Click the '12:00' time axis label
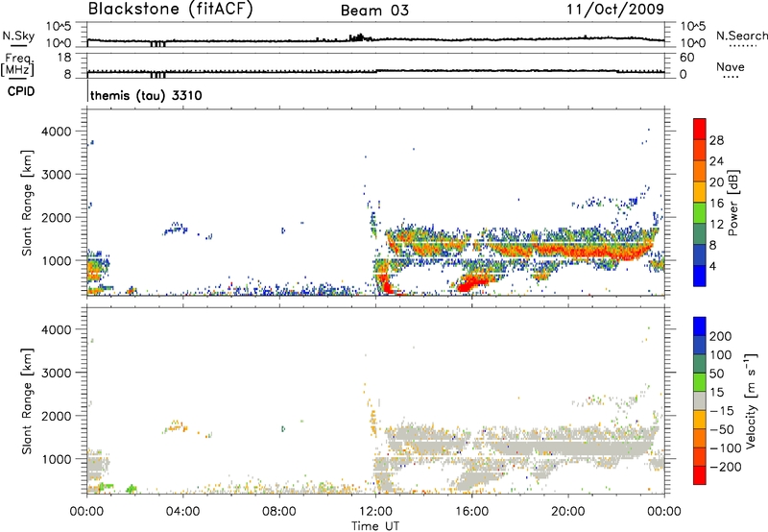Viewport: 768px width, 532px height. point(375,512)
